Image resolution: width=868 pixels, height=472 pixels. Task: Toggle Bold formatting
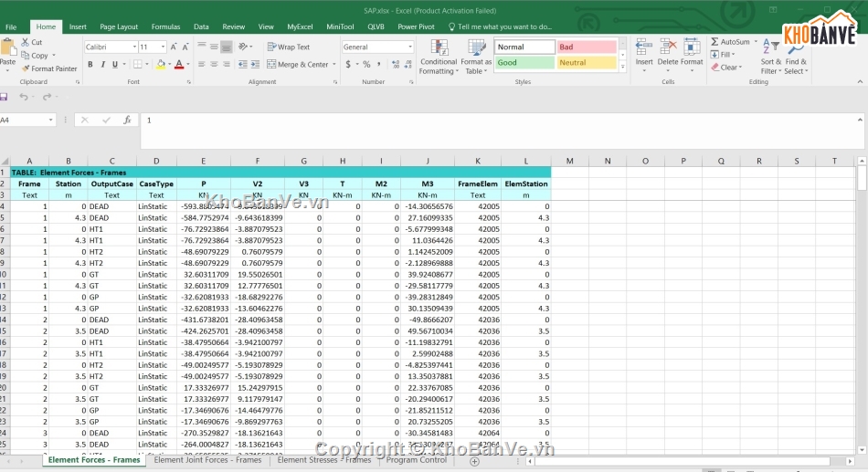tap(90, 65)
